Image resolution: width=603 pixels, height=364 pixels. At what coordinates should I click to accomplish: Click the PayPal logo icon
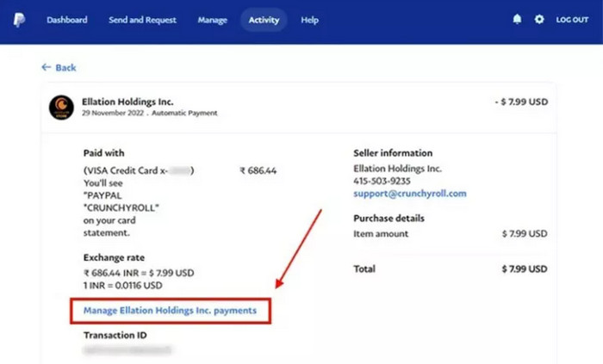click(x=19, y=20)
